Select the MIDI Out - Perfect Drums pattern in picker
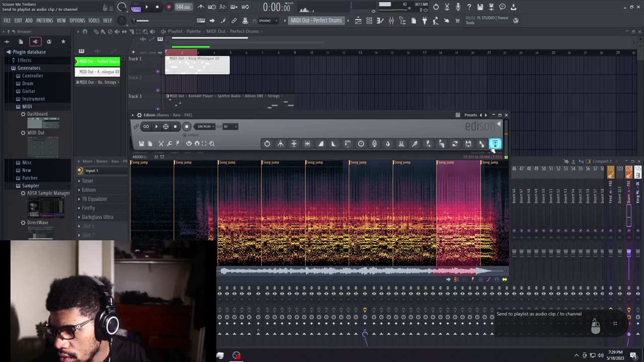 pyautogui.click(x=98, y=61)
